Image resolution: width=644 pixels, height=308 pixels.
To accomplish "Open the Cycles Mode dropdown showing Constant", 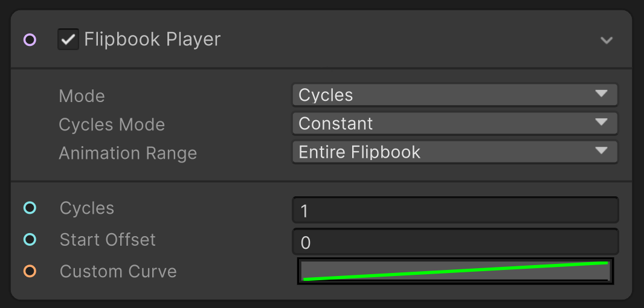I will [454, 123].
